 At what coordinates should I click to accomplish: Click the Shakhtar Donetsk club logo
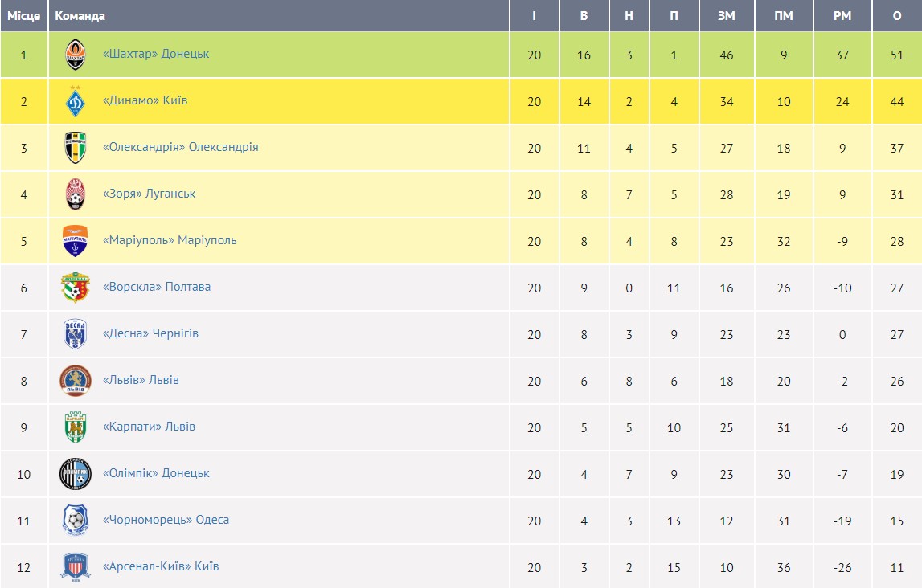point(75,55)
